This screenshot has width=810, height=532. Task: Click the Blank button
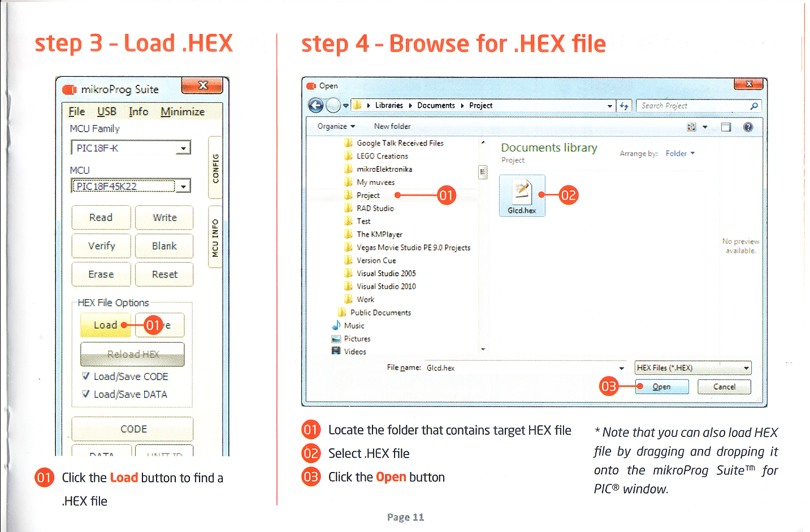pos(164,246)
